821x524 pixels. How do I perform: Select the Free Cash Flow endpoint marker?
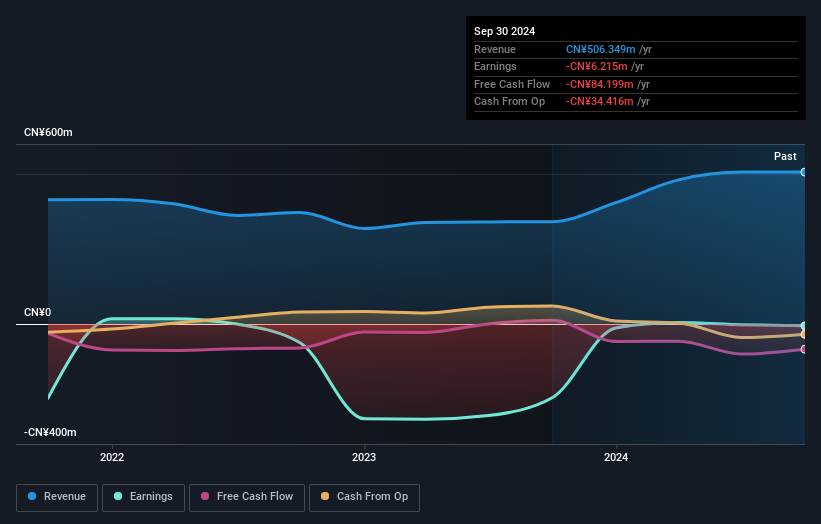(x=804, y=349)
